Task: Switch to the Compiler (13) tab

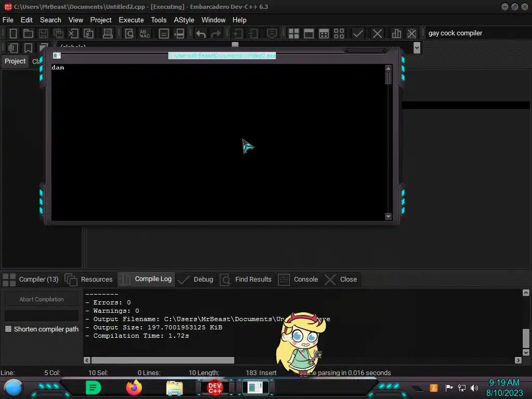Action: (31, 280)
